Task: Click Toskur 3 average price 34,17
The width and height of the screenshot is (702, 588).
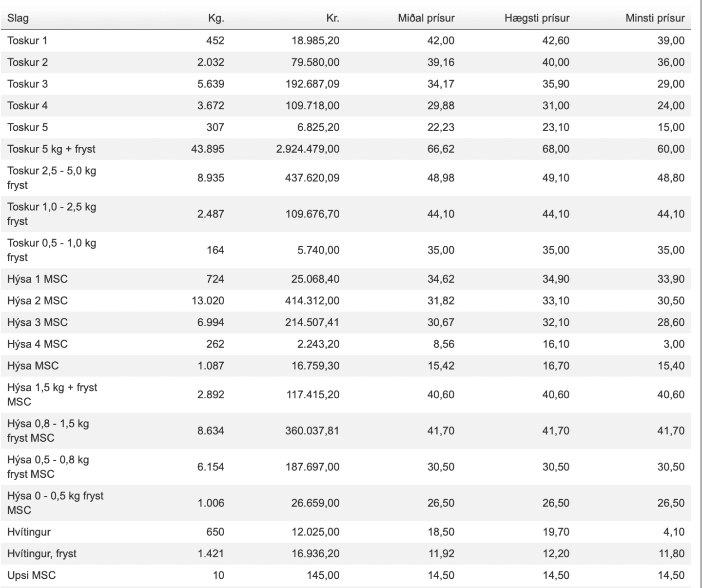Action: pos(441,84)
